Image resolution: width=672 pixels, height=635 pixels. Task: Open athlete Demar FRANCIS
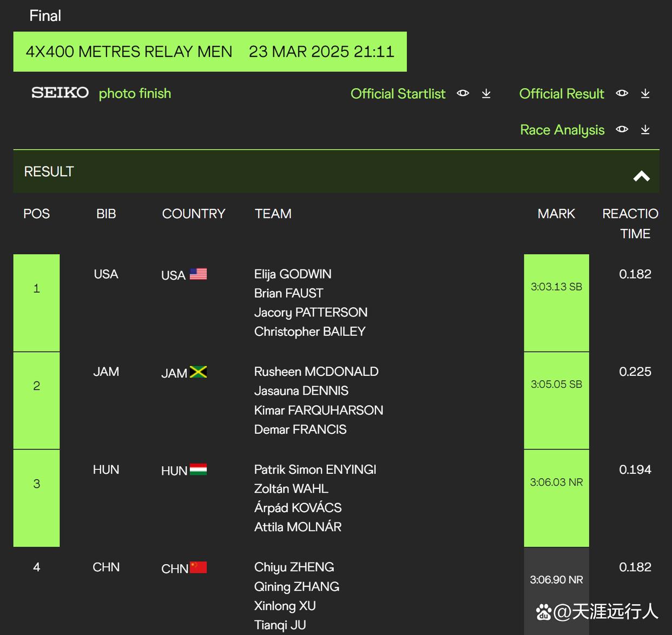(300, 429)
